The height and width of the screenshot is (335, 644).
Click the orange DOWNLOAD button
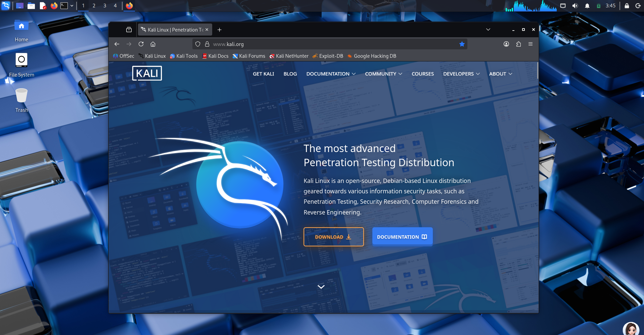(334, 237)
